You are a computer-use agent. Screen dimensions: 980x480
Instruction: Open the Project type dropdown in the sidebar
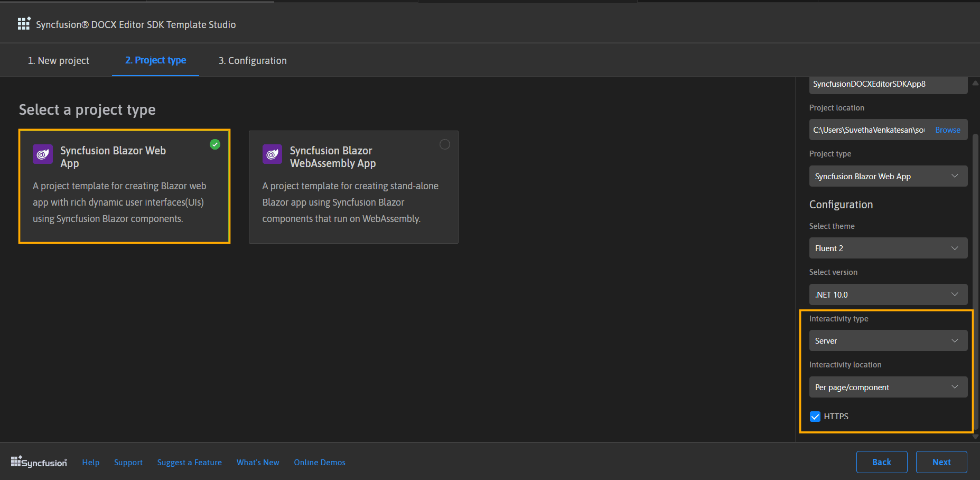pyautogui.click(x=888, y=176)
